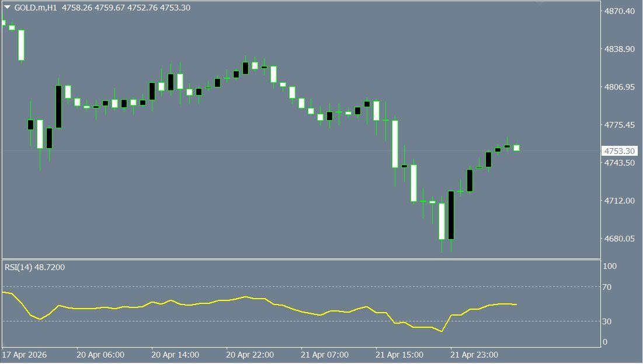
Task: Click the current price tag 4753.30
Action: pos(619,151)
